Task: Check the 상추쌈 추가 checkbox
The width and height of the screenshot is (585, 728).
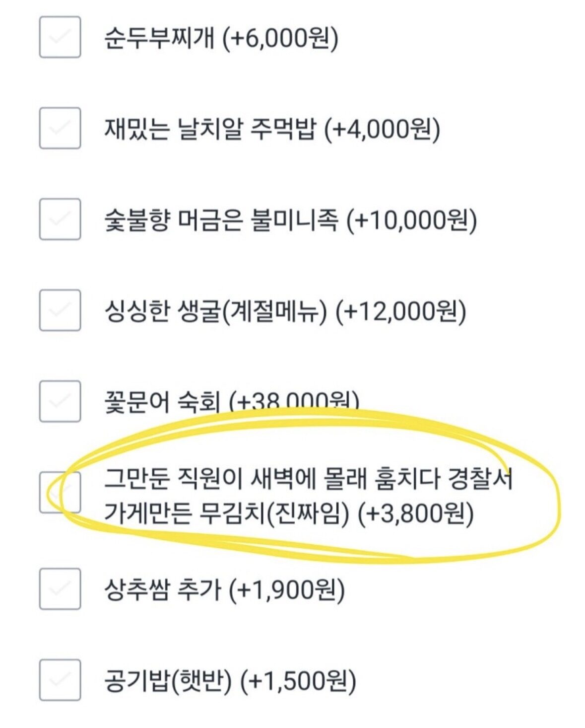Action: pyautogui.click(x=60, y=589)
